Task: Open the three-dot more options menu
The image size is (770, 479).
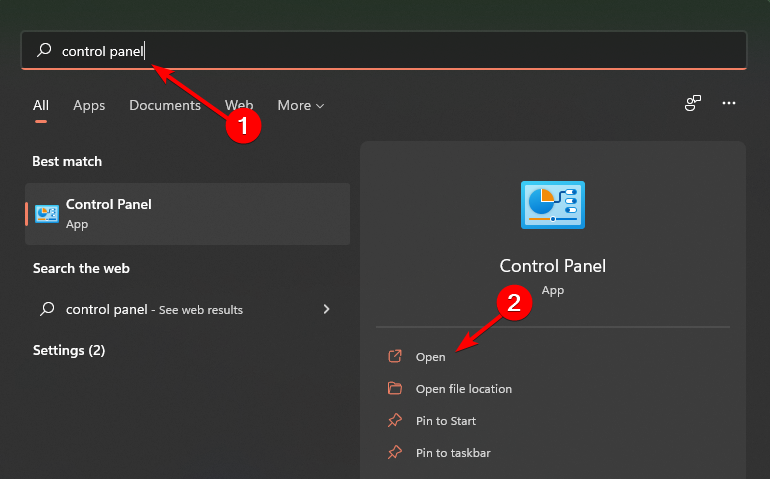Action: click(x=729, y=103)
